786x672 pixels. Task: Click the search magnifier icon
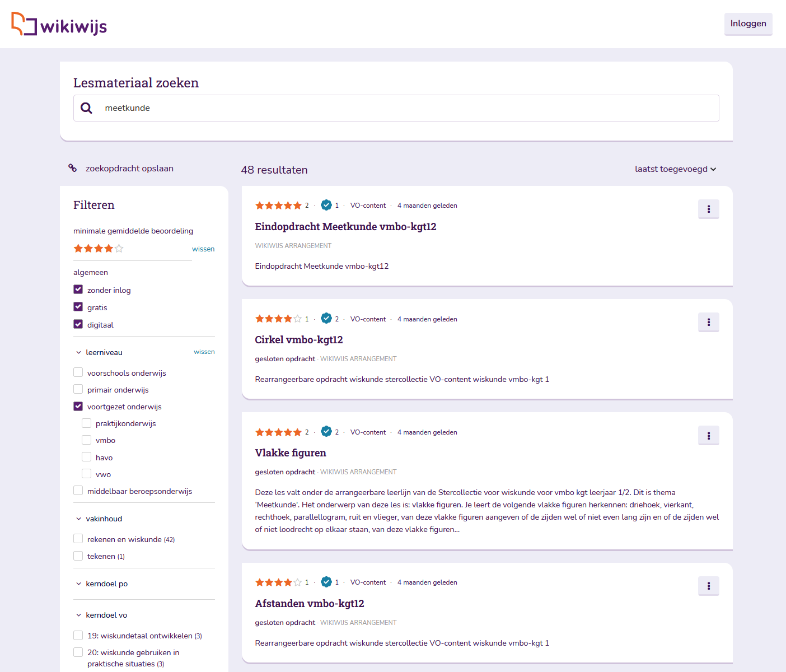[86, 108]
